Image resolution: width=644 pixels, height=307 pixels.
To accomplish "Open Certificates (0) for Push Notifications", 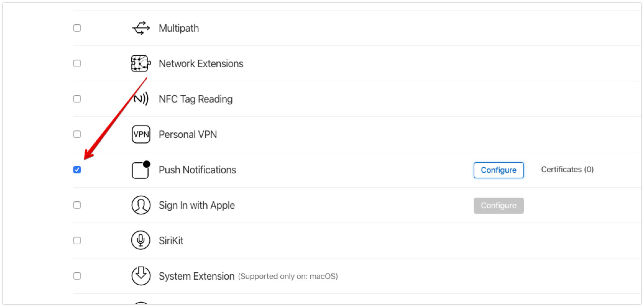I will click(567, 170).
